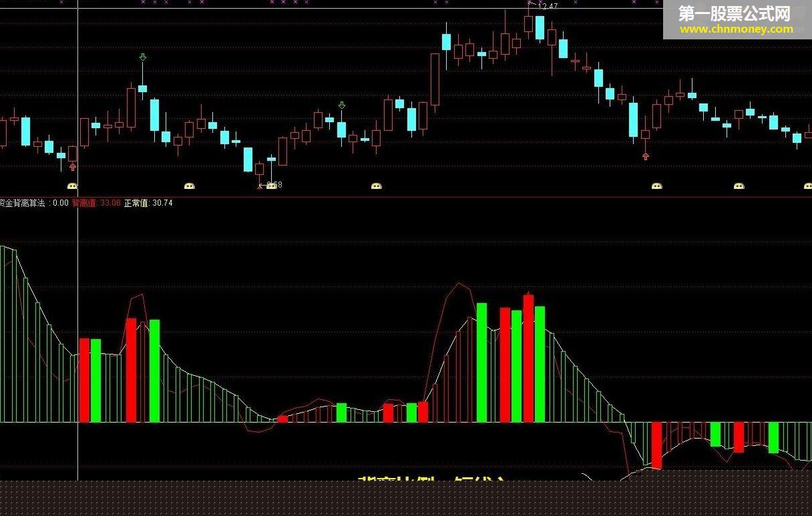Click the candlestick at the 12.47 high

[x=529, y=23]
